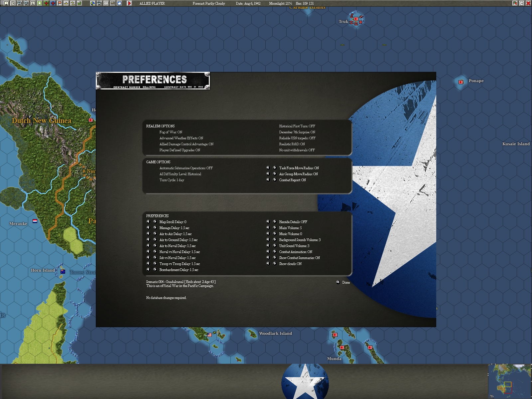This screenshot has height=399, width=532.
Task: Click left arrow beside Show clouds
Action: pos(268,264)
